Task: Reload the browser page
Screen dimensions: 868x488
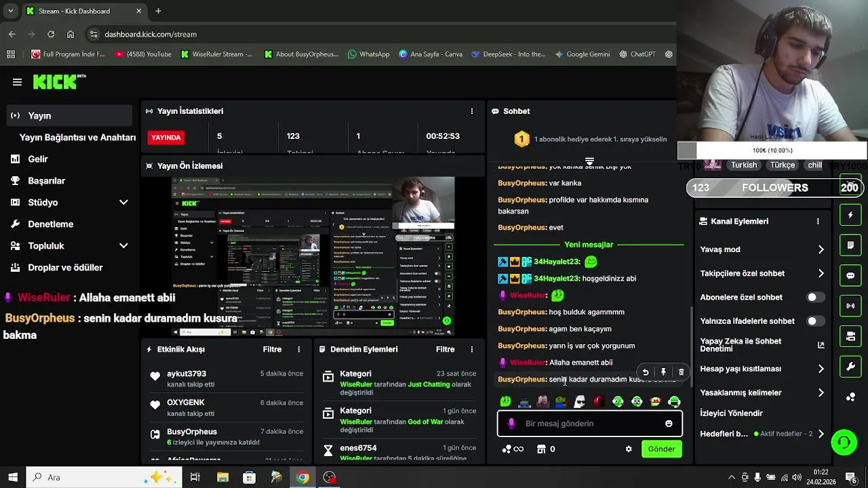Action: click(x=51, y=34)
